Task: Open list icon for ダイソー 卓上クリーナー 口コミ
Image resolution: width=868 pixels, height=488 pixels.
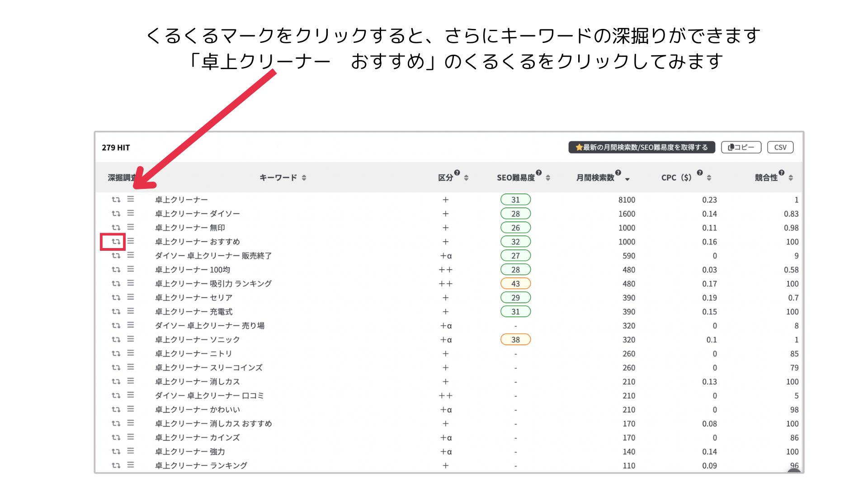Action: click(131, 395)
